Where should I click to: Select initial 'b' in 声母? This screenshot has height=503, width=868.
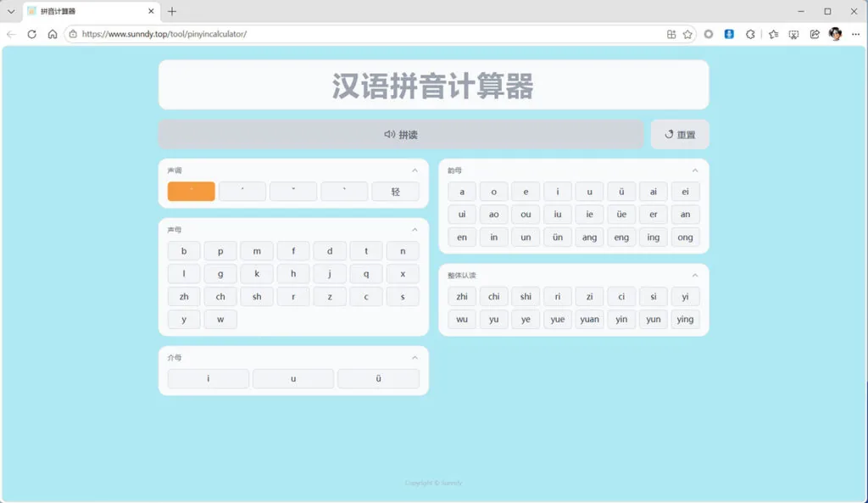(x=184, y=251)
